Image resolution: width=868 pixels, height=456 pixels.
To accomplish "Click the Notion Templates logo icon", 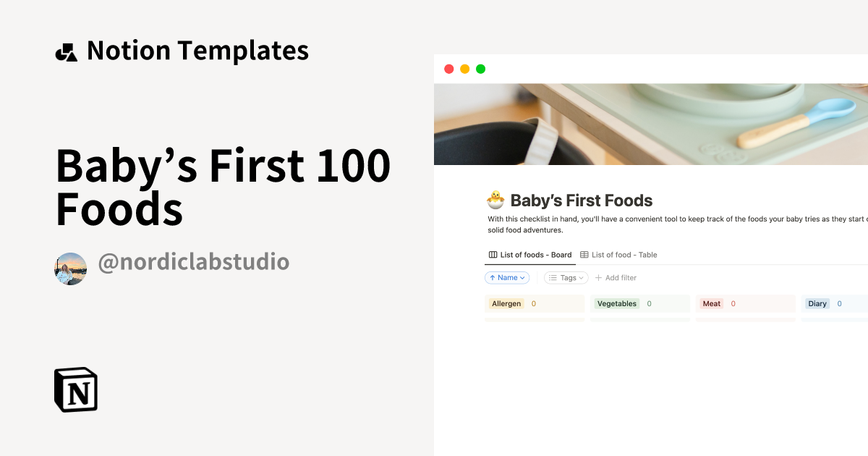I will (67, 50).
